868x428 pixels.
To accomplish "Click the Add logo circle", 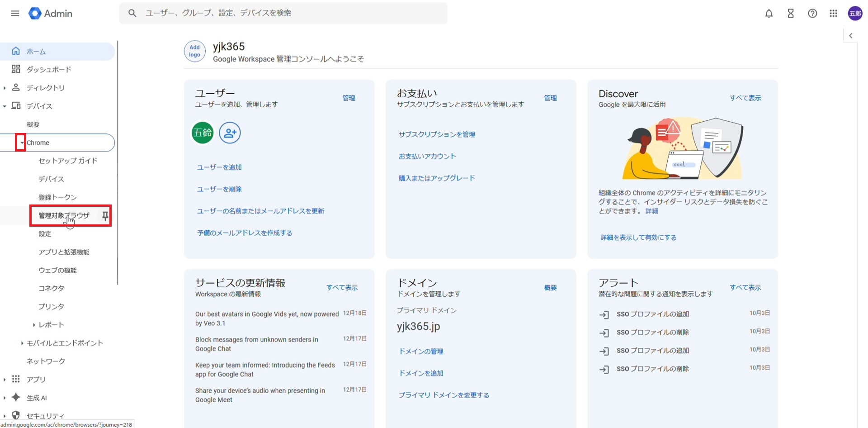I will [x=194, y=51].
